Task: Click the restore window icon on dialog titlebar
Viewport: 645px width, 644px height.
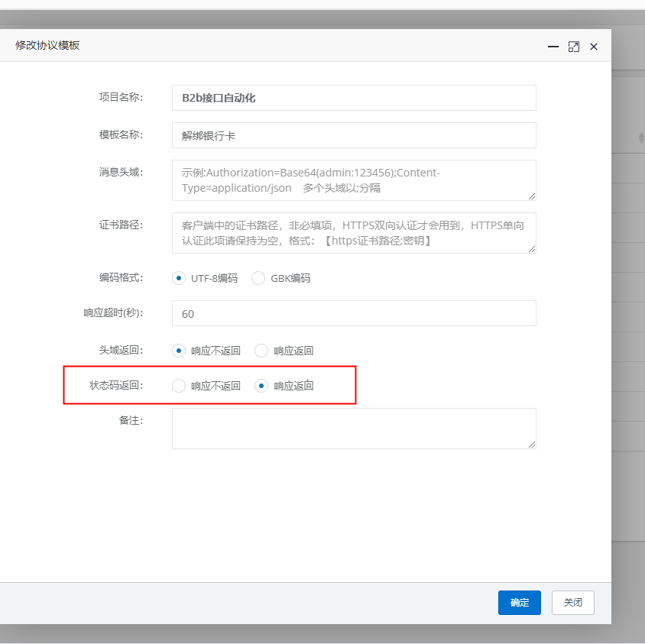Action: (x=573, y=47)
